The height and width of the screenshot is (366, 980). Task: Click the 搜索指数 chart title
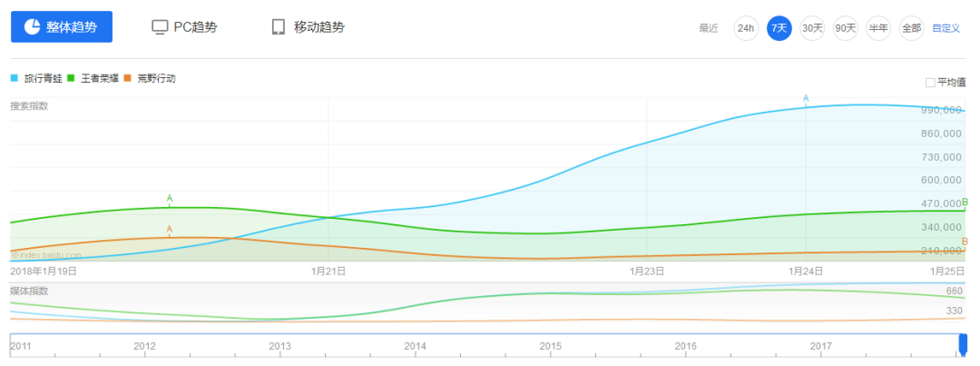(x=29, y=105)
